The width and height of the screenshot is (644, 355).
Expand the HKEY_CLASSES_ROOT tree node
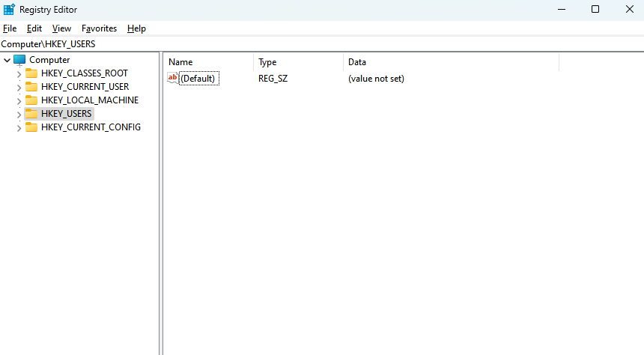19,73
